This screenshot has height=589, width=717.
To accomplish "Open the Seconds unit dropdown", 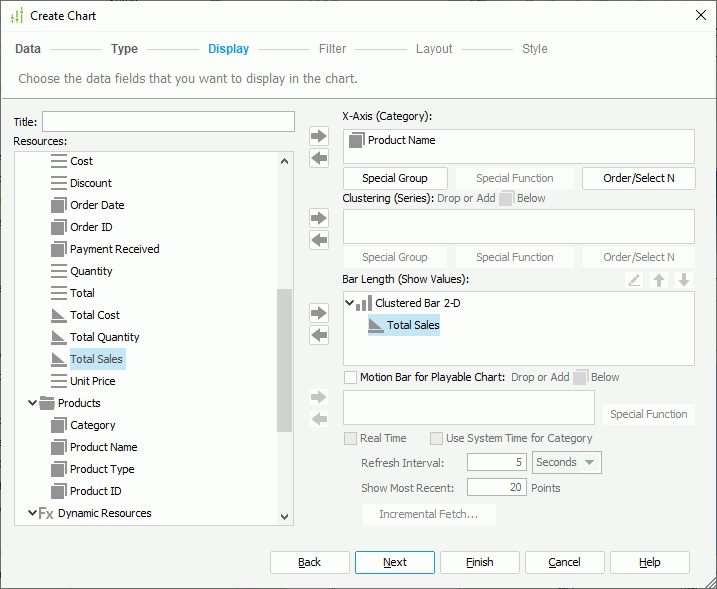I will tap(590, 462).
